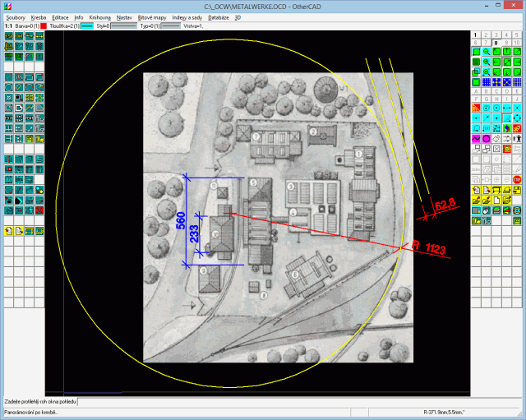
Task: Toggle layer page number 3
Action: click(496, 35)
